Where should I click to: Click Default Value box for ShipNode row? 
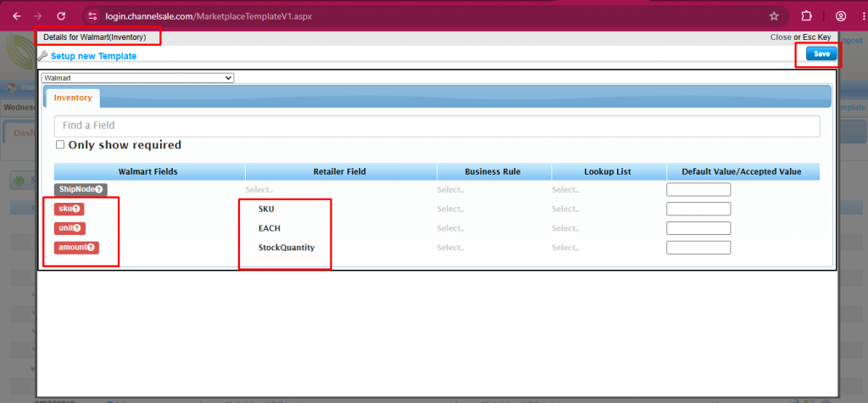[698, 189]
